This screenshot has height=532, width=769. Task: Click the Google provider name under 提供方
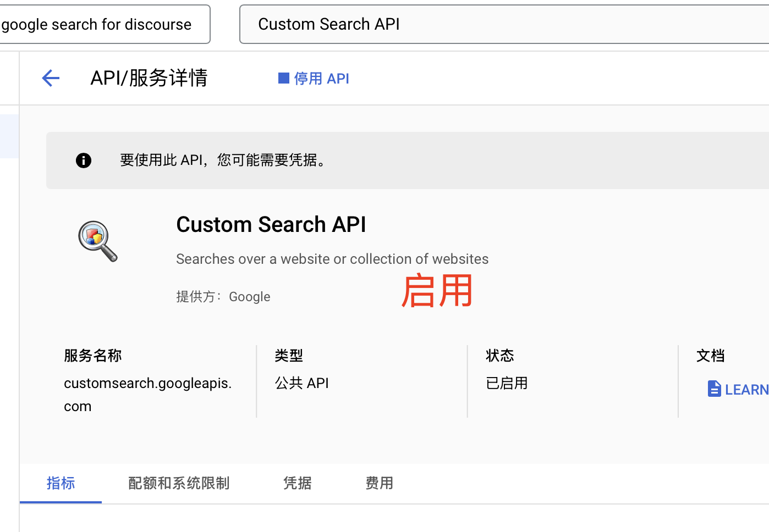[x=249, y=296]
